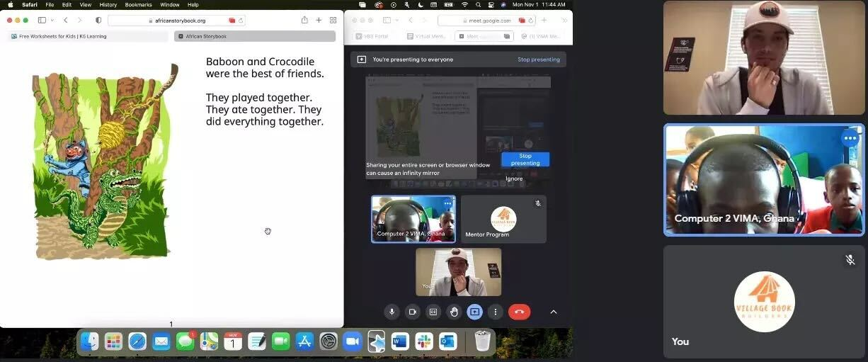868x362 pixels.
Task: Reload the africanstorybook.org page
Action: click(241, 21)
